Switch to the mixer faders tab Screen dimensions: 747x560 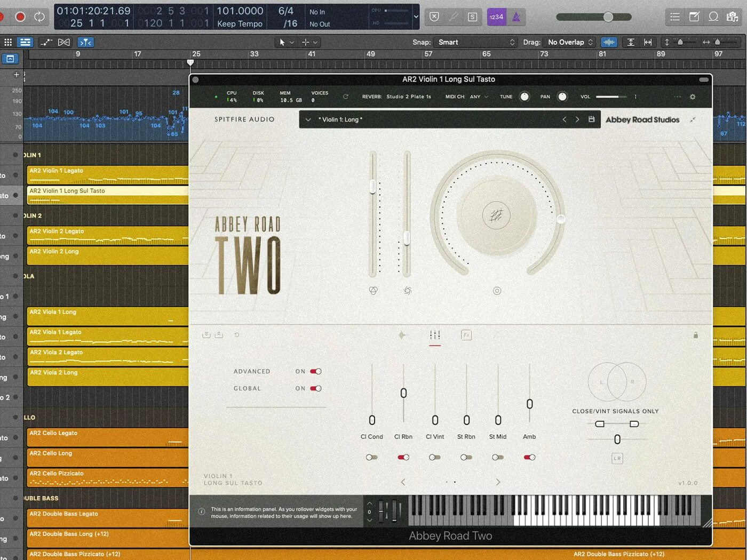pos(435,335)
